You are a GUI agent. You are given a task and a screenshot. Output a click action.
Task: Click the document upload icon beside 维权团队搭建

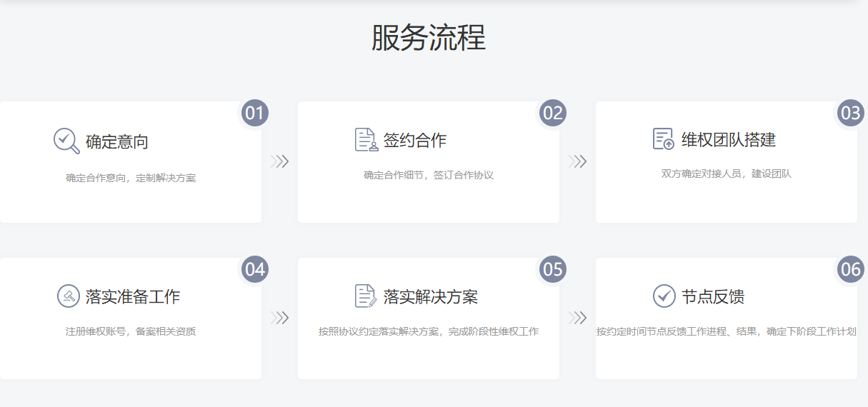[664, 139]
